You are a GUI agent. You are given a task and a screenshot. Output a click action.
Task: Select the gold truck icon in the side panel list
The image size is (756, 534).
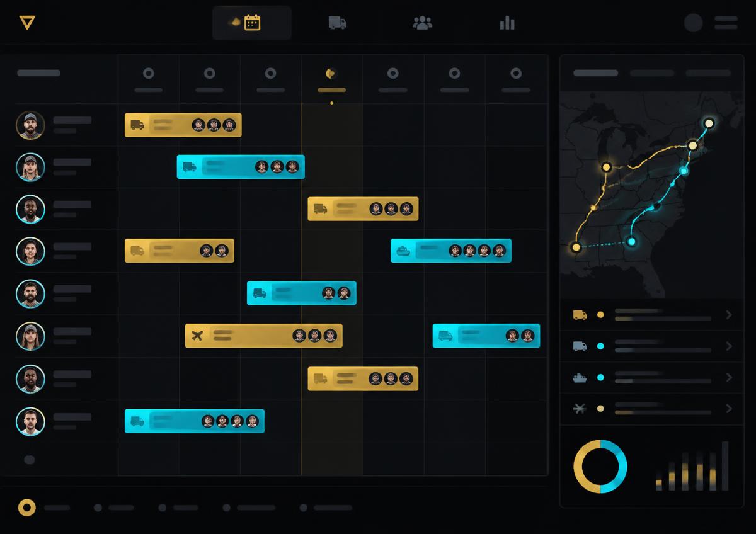[580, 315]
